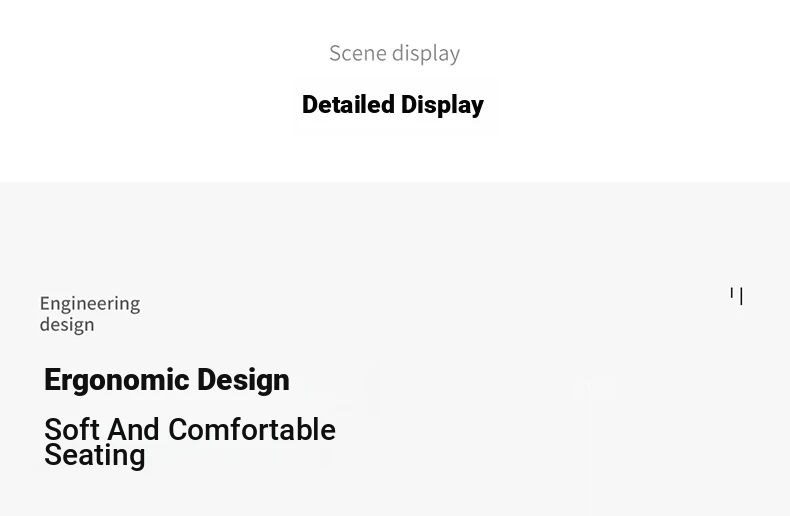Click the bold word Design after Ergonomic
Image resolution: width=790 pixels, height=516 pixels.
(243, 379)
